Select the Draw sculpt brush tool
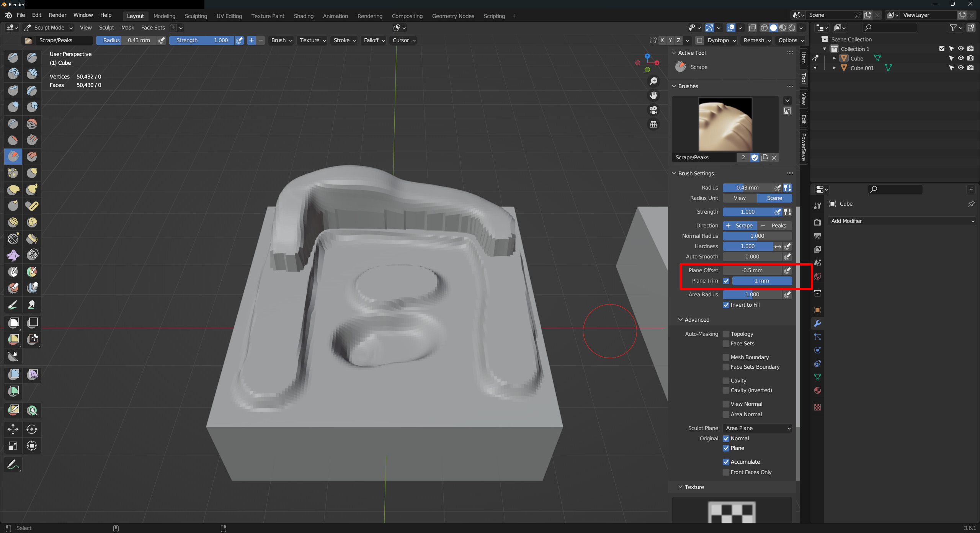 13,57
